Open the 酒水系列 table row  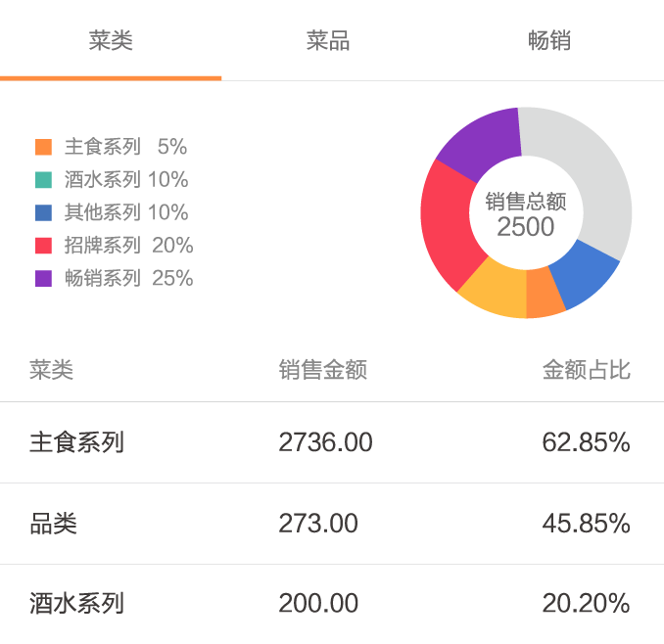pyautogui.click(x=332, y=603)
